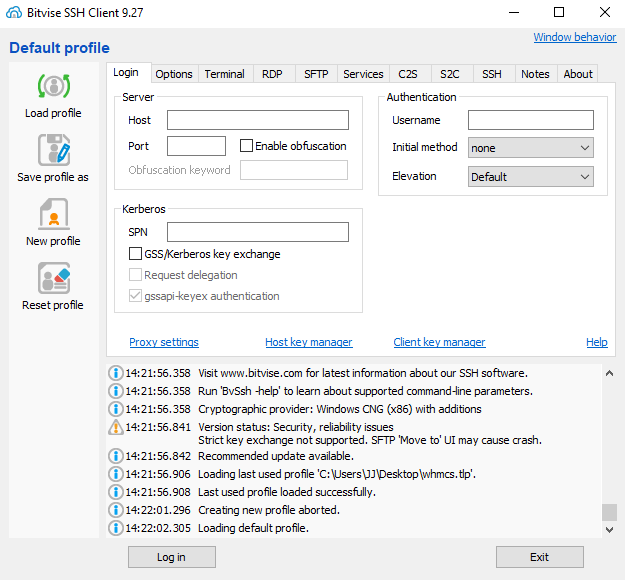Switch to the Terminal tab
The image size is (625, 580).
224,74
